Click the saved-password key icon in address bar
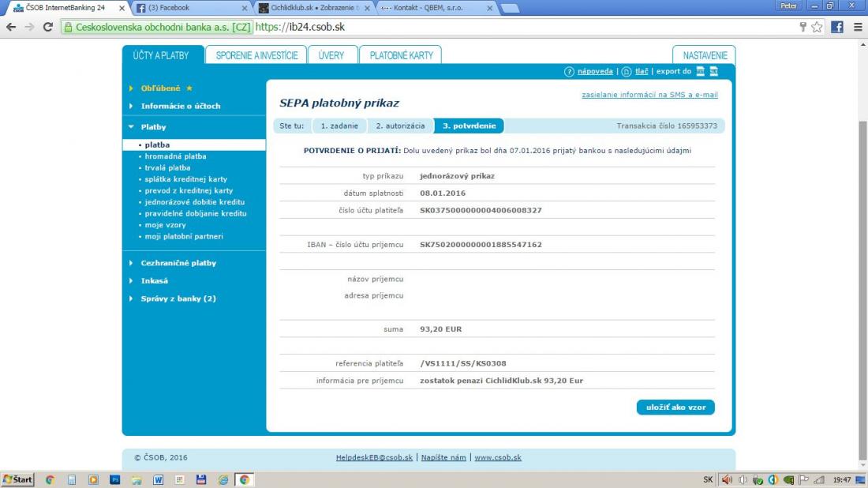 pyautogui.click(x=803, y=27)
